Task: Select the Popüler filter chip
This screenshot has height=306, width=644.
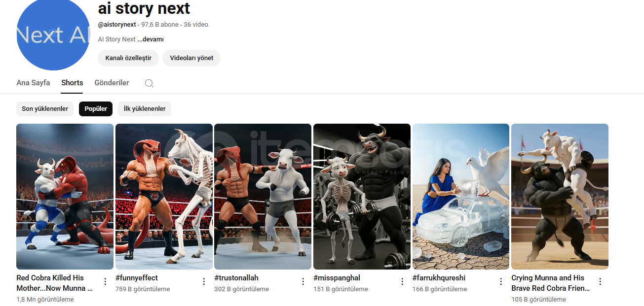Action: pos(96,109)
